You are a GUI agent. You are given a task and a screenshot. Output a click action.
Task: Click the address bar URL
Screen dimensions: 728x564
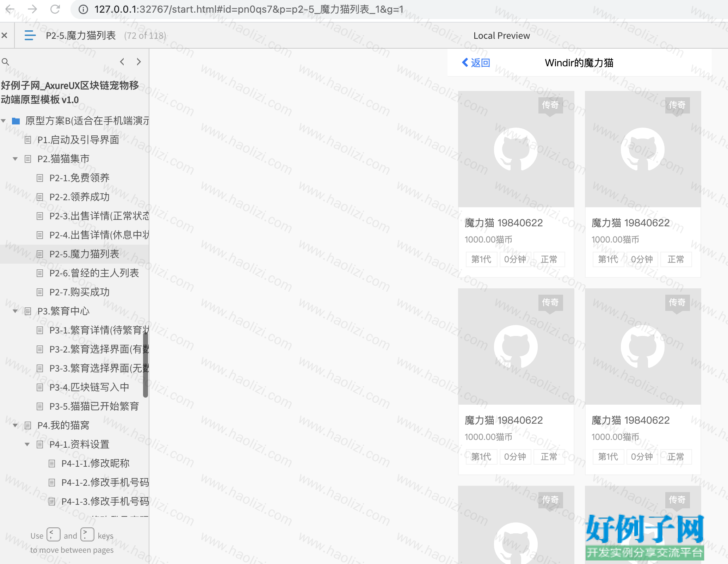pos(249,9)
